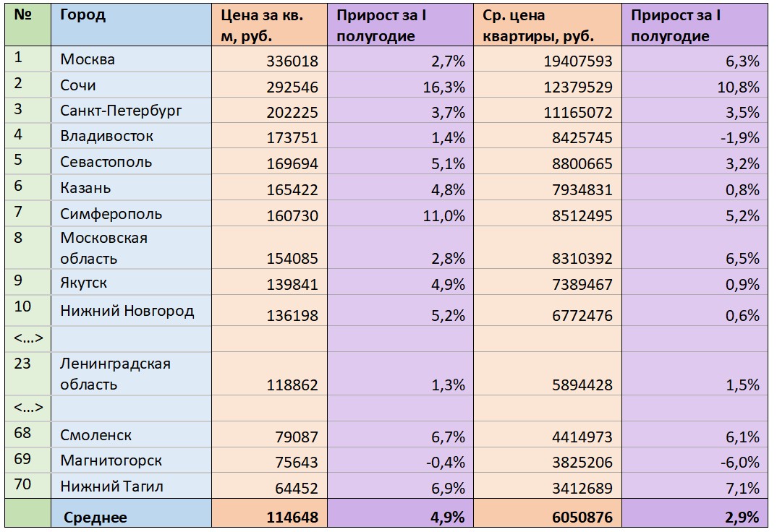Click the Цена за кв. м header

click(270, 25)
